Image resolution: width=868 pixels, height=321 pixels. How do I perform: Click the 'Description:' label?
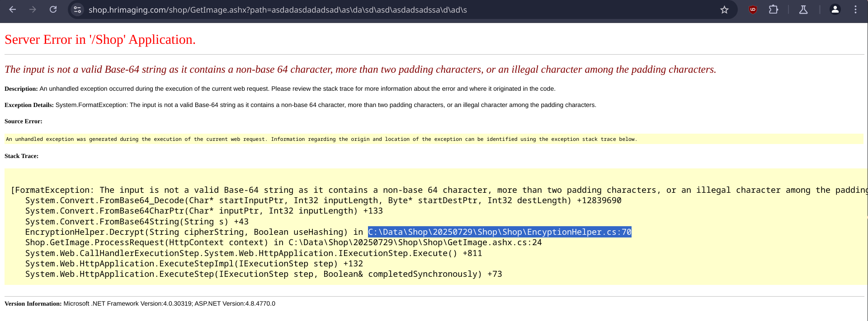coord(21,89)
